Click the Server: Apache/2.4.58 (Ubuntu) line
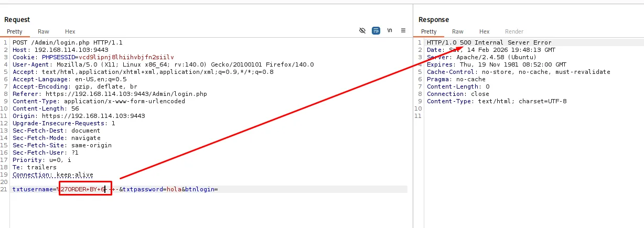This screenshot has width=644, height=228. click(481, 57)
